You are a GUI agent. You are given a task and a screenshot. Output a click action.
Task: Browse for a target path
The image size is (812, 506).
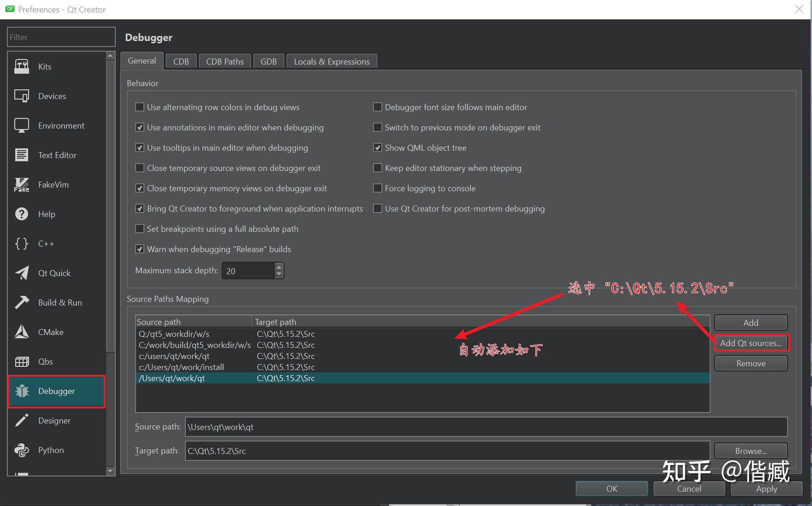751,451
